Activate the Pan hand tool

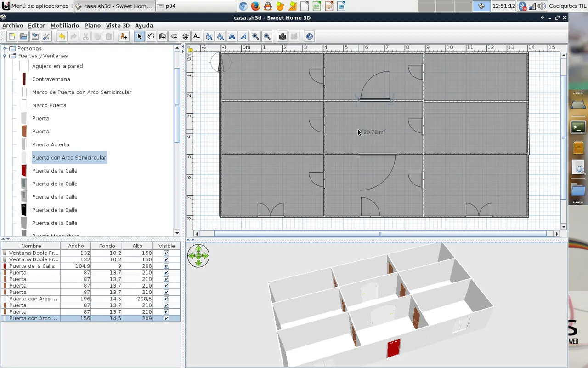pos(151,36)
